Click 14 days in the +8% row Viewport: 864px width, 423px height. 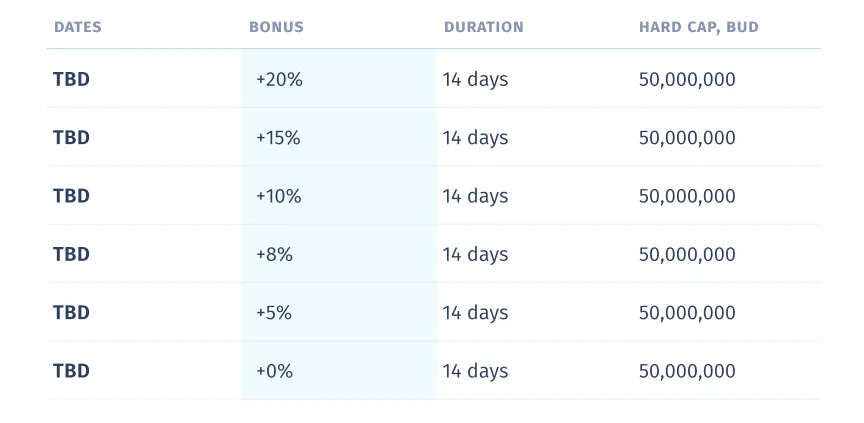[x=476, y=254]
